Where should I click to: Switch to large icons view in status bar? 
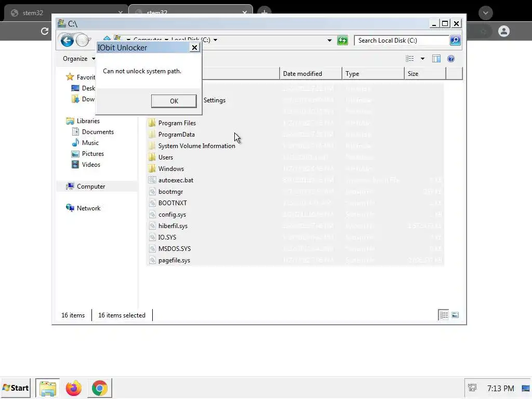click(x=455, y=315)
